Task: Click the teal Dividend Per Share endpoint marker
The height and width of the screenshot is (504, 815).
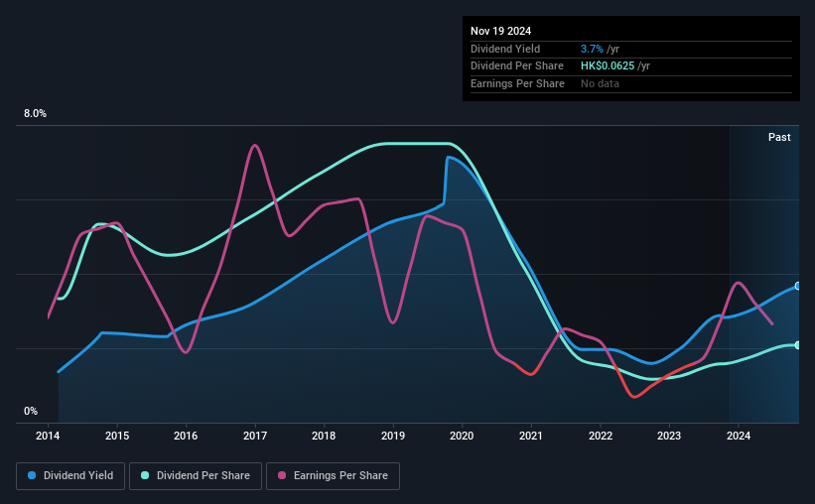Action: [798, 345]
